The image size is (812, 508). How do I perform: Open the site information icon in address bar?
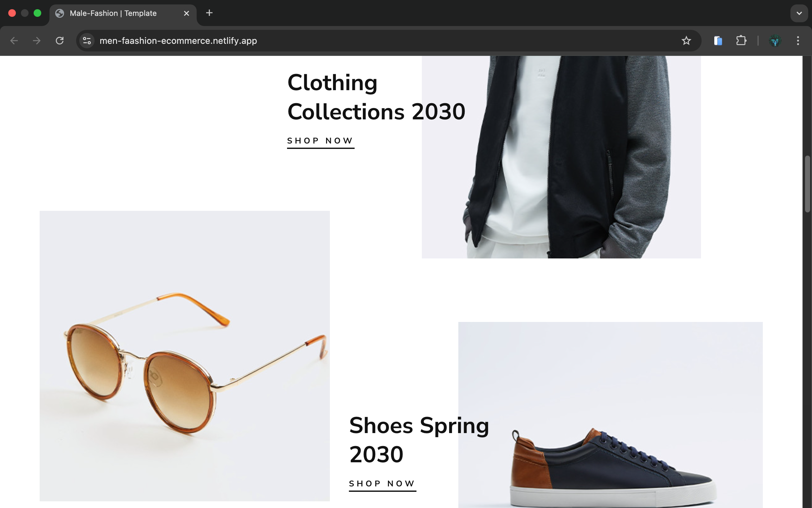(87, 41)
